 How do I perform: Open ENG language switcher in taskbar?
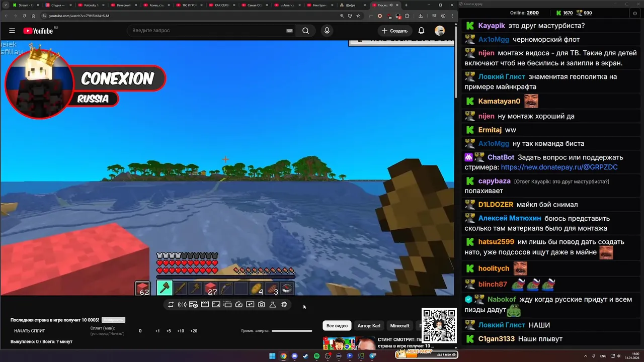603,356
